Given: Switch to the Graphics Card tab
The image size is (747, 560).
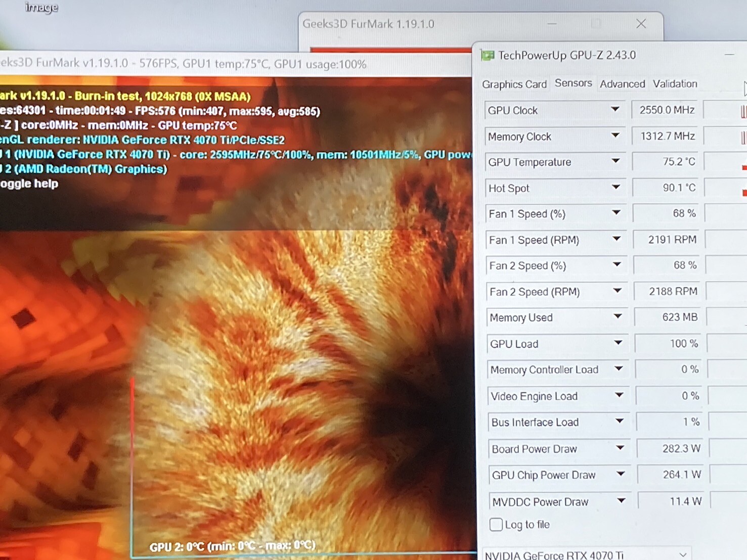Looking at the screenshot, I should (514, 84).
